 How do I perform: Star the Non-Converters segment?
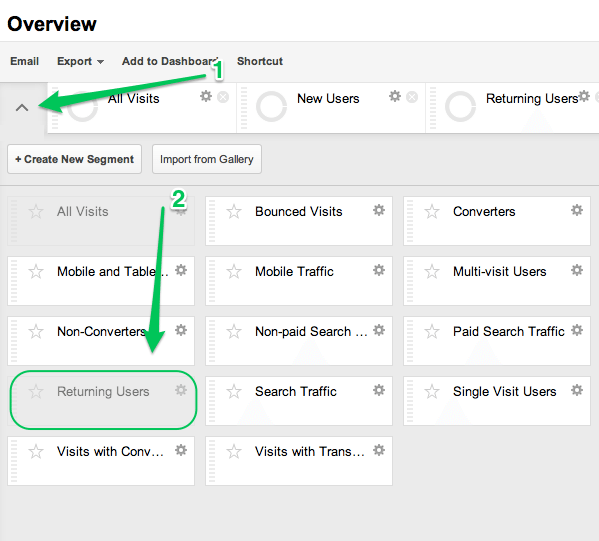click(36, 331)
